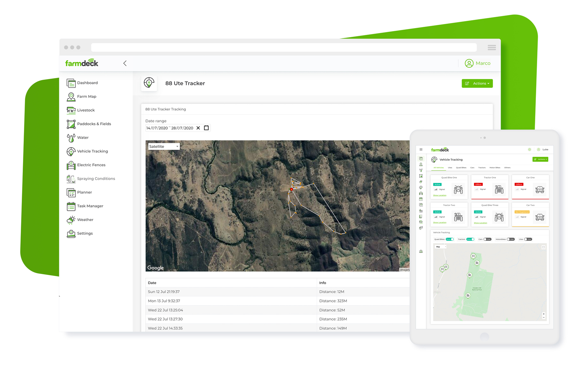
Task: Select the Task Manager sidebar icon
Action: (x=71, y=206)
